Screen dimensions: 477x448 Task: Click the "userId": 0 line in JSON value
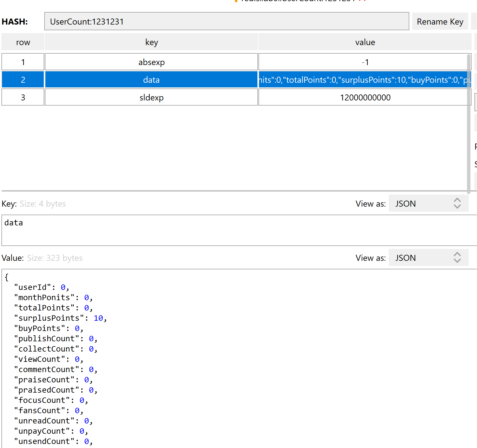(42, 287)
